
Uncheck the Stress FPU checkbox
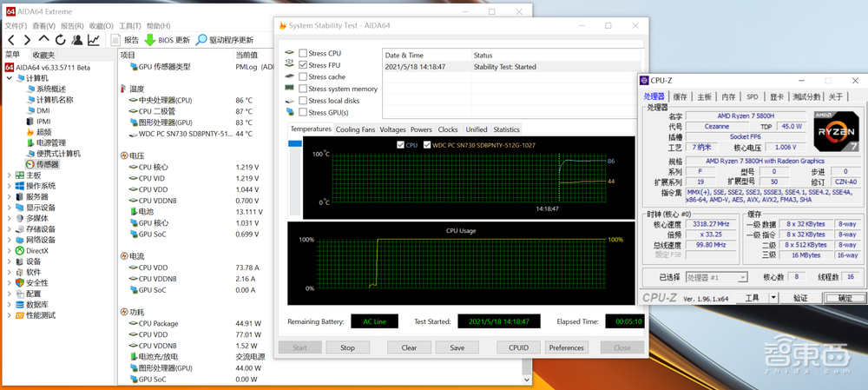[303, 65]
